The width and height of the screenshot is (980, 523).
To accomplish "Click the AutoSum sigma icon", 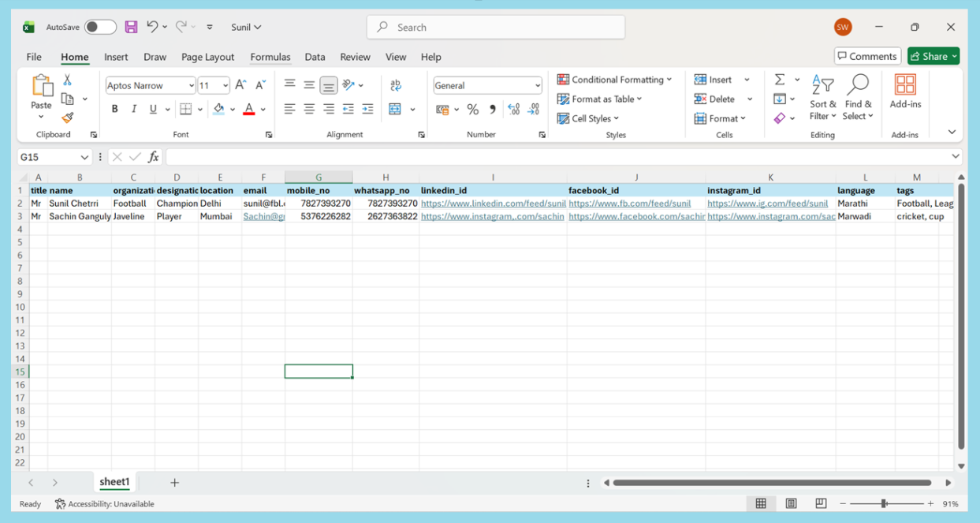I will tap(779, 80).
